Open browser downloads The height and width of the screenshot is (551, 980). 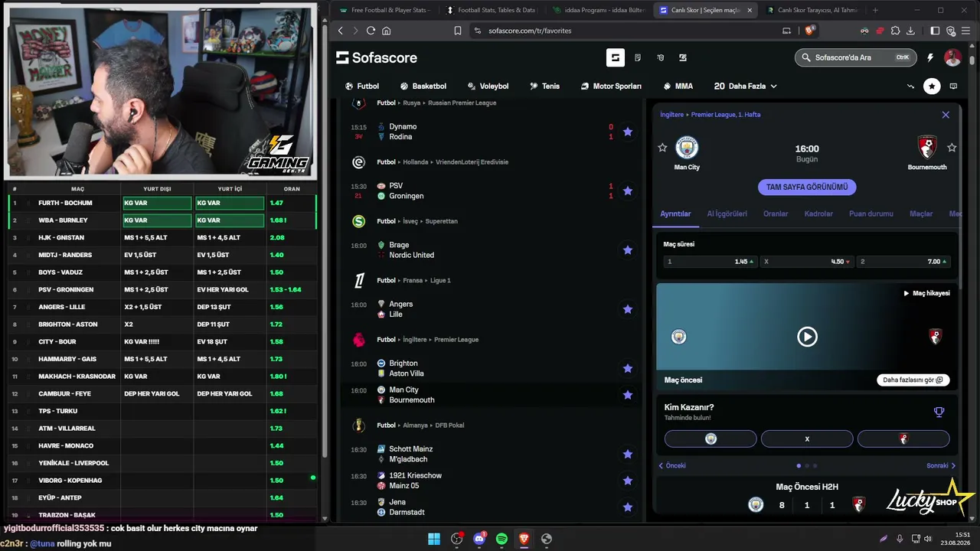point(910,31)
